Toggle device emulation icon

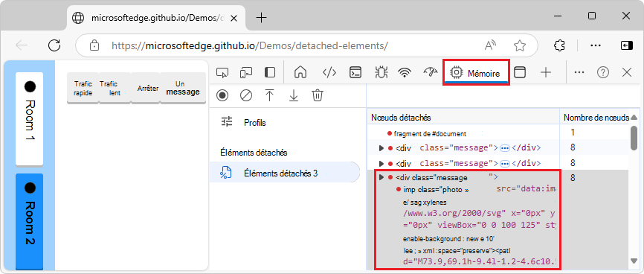pyautogui.click(x=245, y=73)
